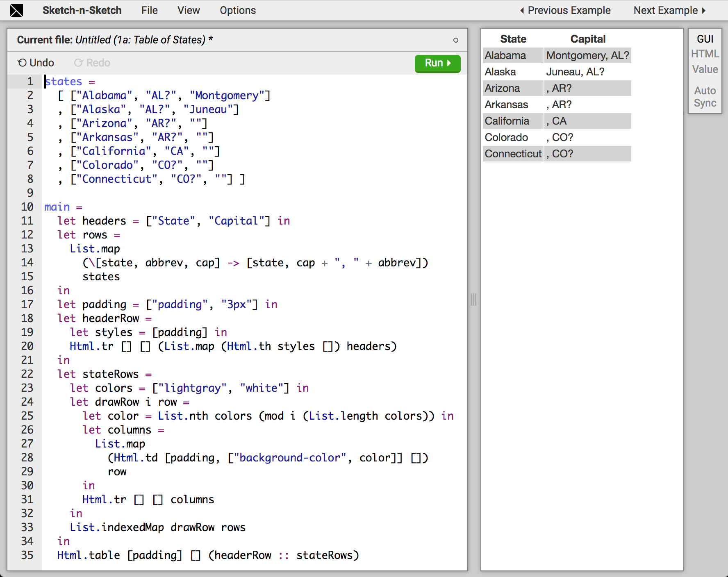Screen dimensions: 728x577
Task: Click line number 17 in gutter
Action: pyautogui.click(x=27, y=304)
